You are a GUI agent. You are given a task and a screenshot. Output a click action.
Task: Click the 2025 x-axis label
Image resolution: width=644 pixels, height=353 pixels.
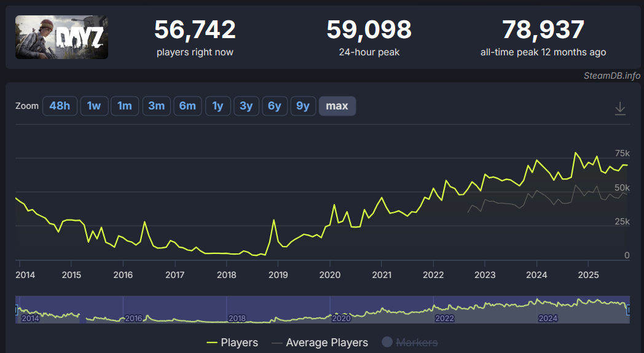[x=588, y=275]
